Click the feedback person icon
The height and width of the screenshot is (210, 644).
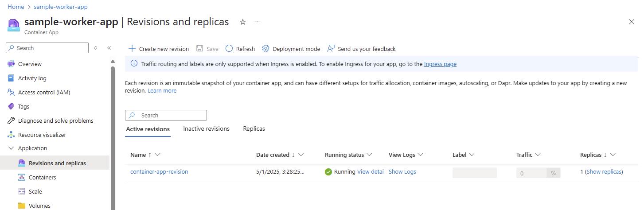coord(331,49)
